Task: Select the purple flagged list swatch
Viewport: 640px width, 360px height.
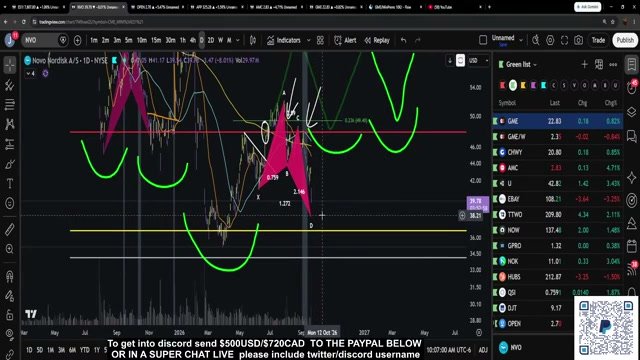Action: (x=533, y=85)
